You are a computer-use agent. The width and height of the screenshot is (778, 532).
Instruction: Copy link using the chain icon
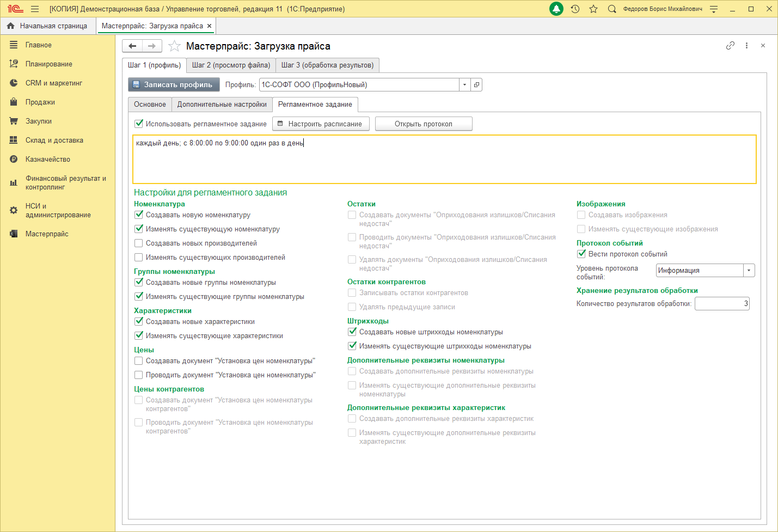click(730, 46)
